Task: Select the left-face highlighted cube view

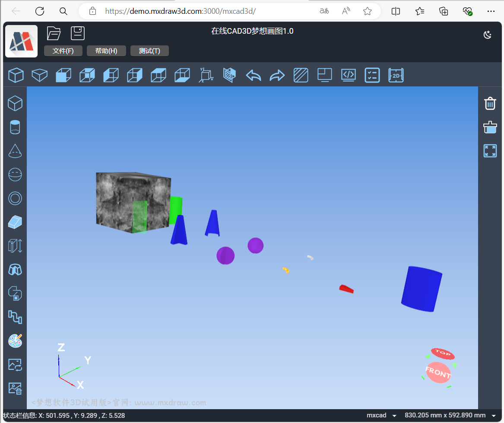Action: click(x=111, y=75)
